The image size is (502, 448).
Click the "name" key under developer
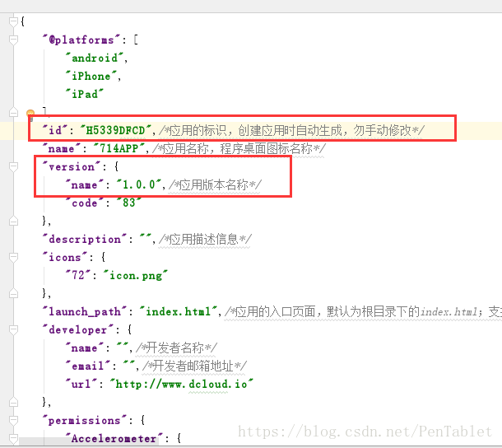85,348
